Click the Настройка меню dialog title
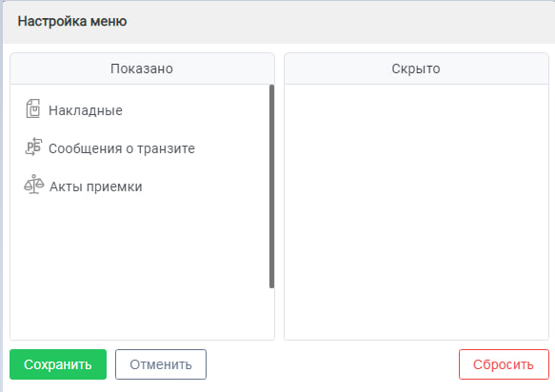Screen dimensions: 555x392 (72, 21)
